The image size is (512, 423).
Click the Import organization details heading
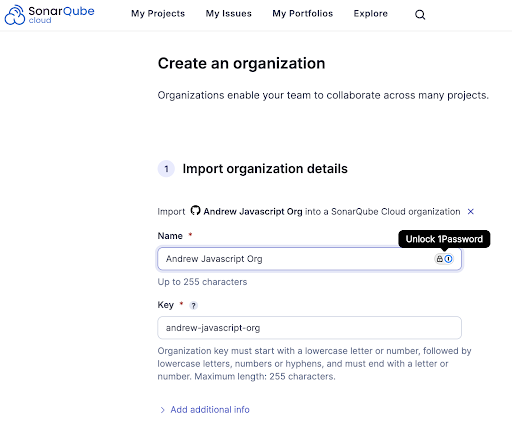click(x=265, y=169)
